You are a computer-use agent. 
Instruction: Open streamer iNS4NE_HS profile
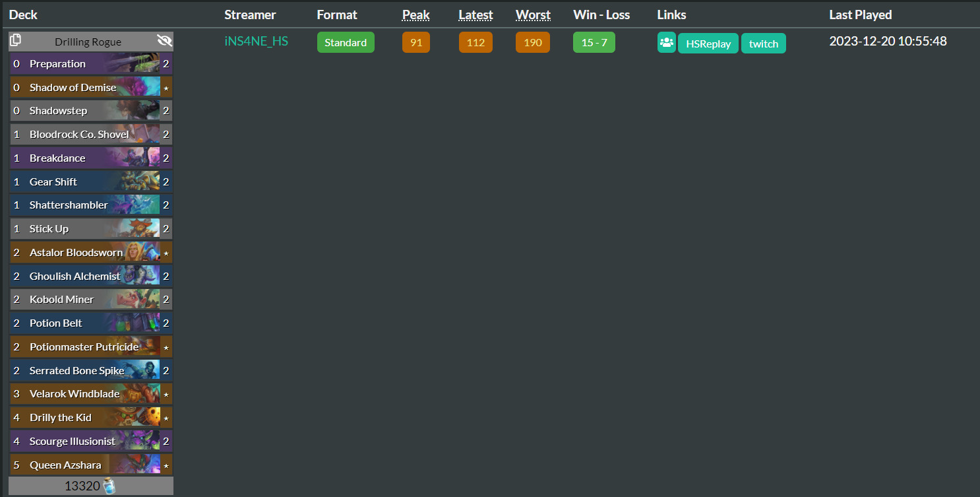pos(256,41)
